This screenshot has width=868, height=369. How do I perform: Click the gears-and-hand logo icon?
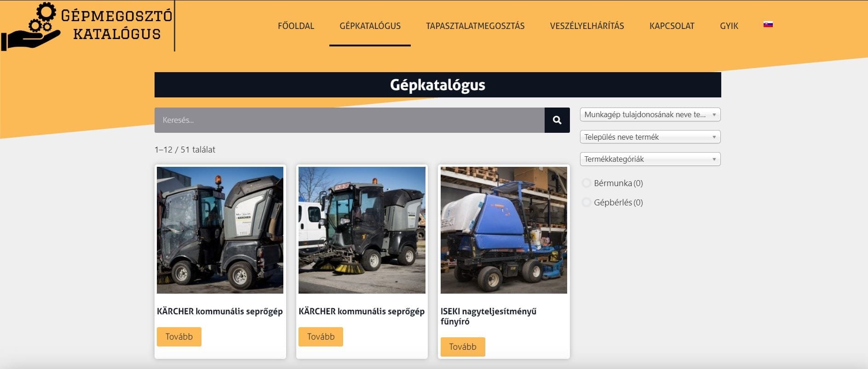(x=30, y=26)
